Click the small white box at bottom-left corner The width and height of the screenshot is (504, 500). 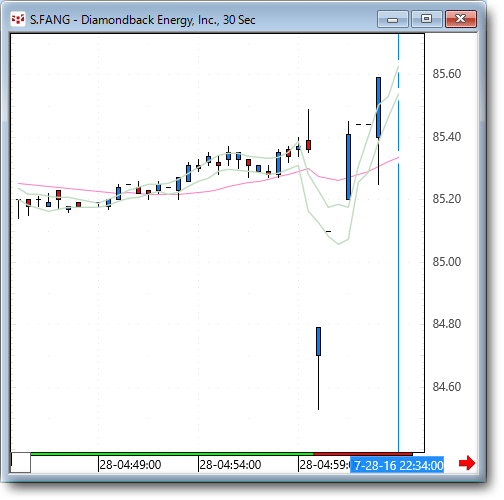point(21,462)
